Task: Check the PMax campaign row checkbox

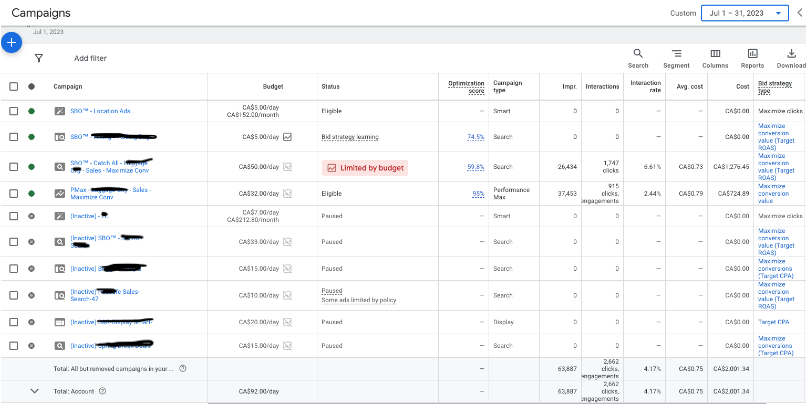Action: [x=13, y=193]
